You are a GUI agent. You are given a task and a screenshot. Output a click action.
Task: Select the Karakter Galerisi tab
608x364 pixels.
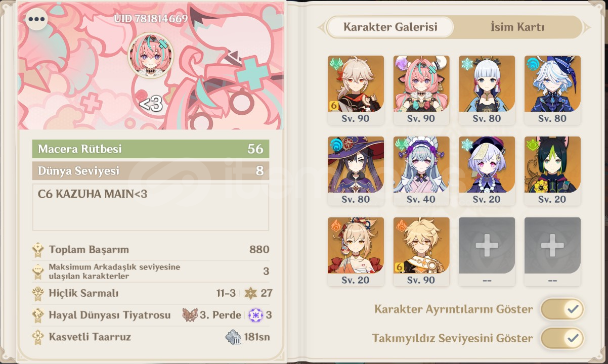click(x=390, y=27)
